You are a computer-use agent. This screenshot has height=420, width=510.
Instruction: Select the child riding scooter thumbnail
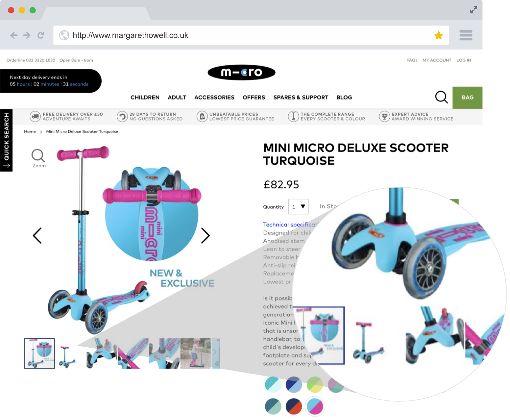point(196,353)
